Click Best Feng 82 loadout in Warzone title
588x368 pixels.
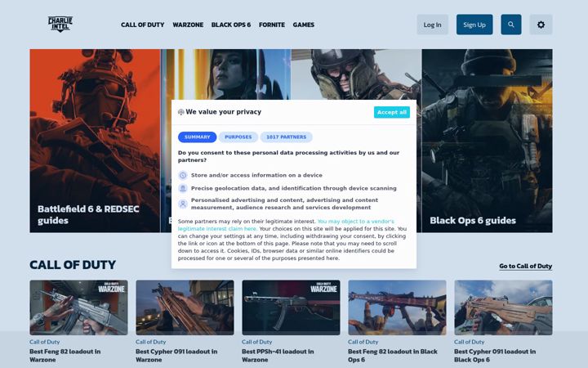point(65,356)
